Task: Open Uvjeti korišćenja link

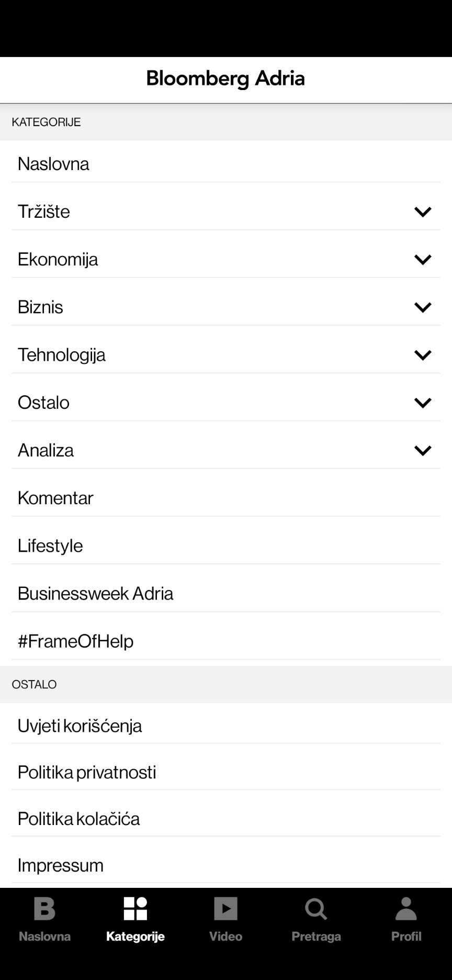Action: tap(226, 726)
